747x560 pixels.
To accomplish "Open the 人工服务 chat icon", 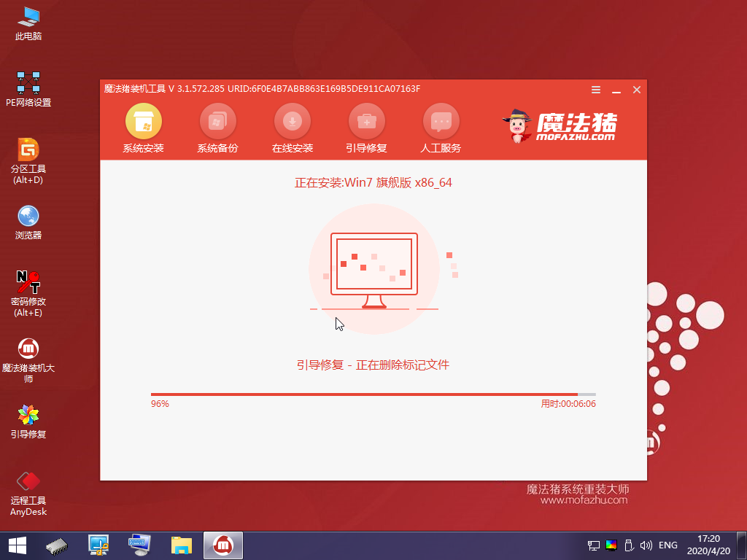I will pos(441,122).
